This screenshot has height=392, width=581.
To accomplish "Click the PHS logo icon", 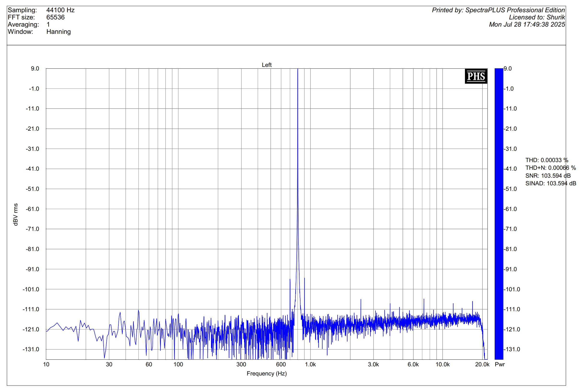I will (476, 76).
